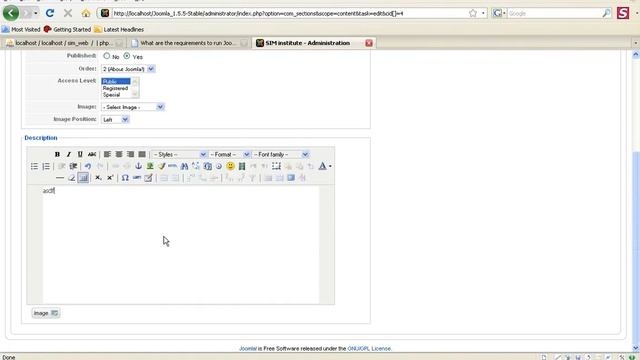This screenshot has width=640, height=360.
Task: Switch to localhost phpMyAdmin tab
Action: coord(63,43)
